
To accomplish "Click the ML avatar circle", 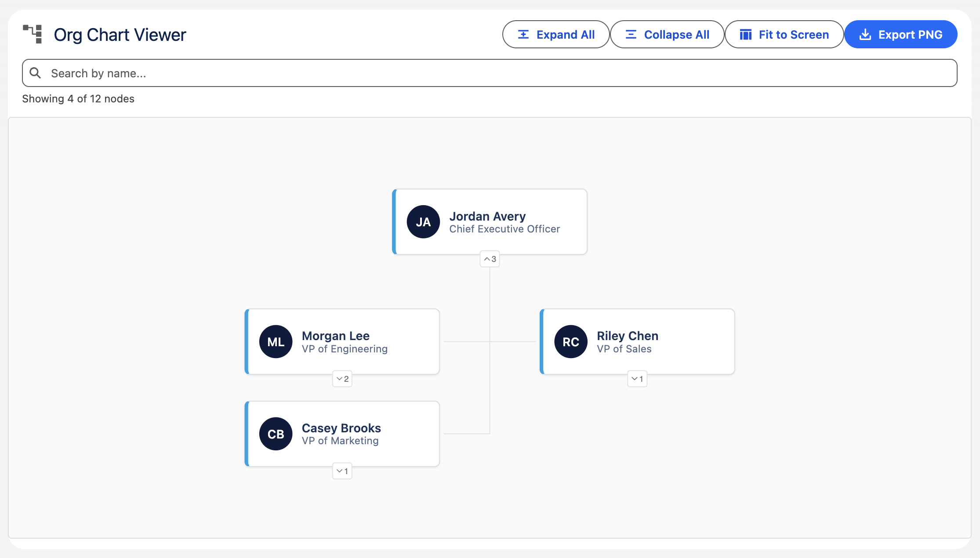I will click(276, 342).
